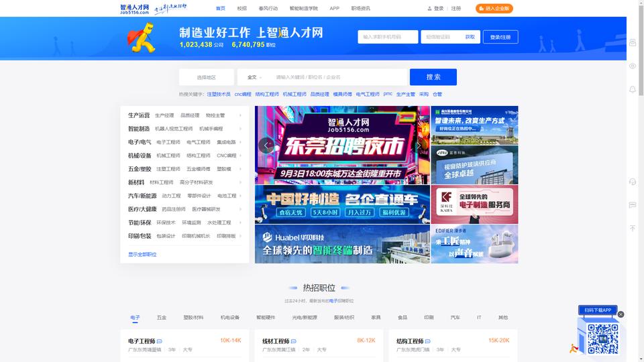Click the headset support icon in sidebar
This screenshot has height=362, width=644.
point(633,182)
